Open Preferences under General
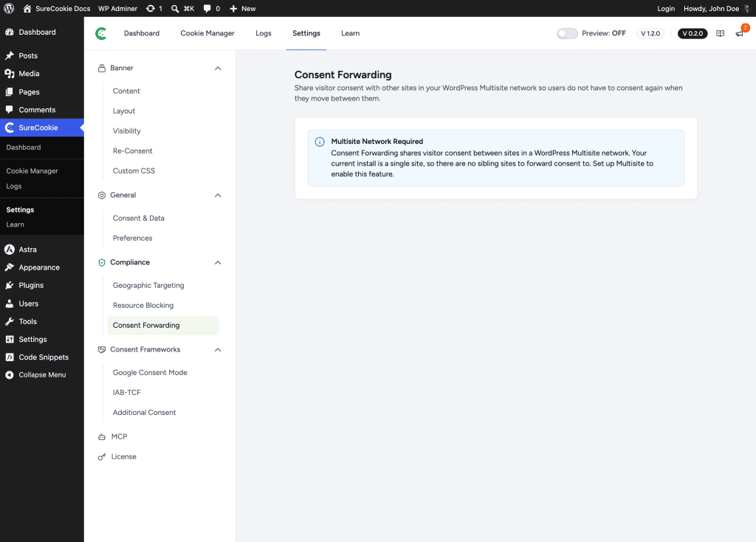This screenshot has height=542, width=756. click(x=133, y=239)
